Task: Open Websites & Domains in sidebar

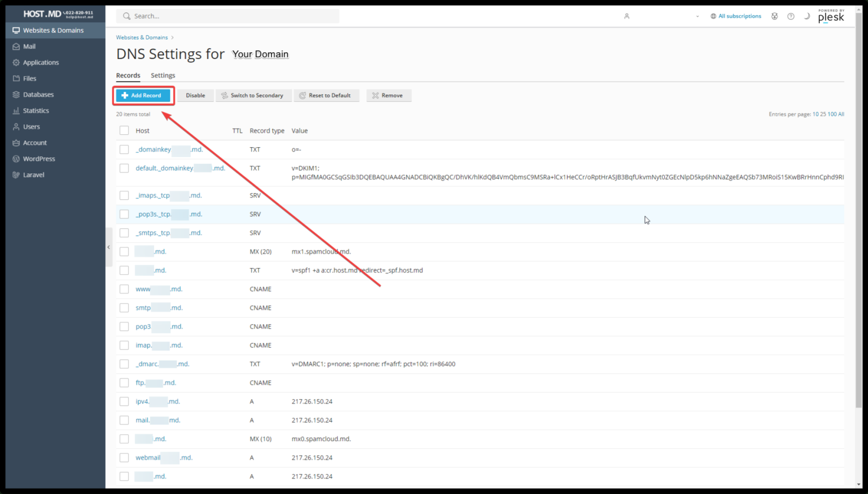Action: 55,30
